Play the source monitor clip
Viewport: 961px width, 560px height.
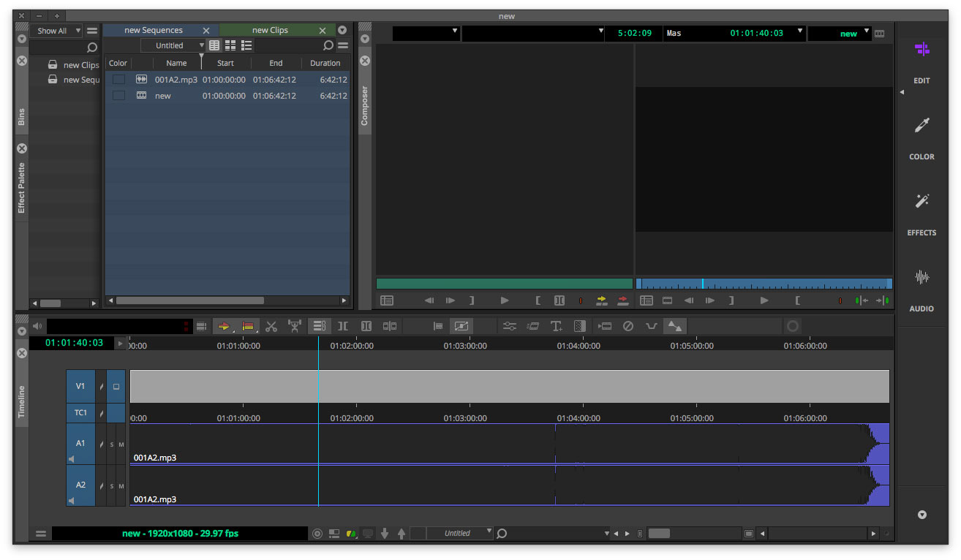tap(505, 300)
